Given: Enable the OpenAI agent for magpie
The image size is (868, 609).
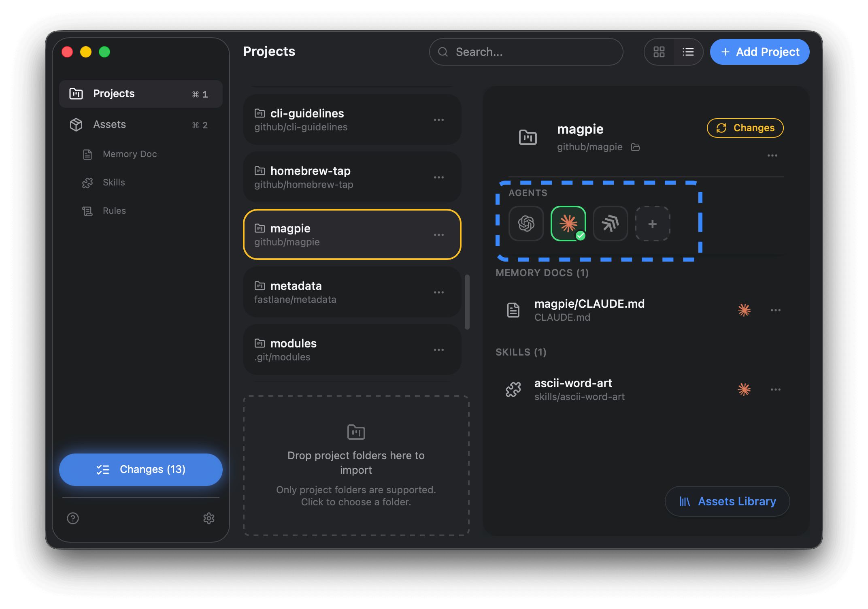Looking at the screenshot, I should [x=526, y=224].
